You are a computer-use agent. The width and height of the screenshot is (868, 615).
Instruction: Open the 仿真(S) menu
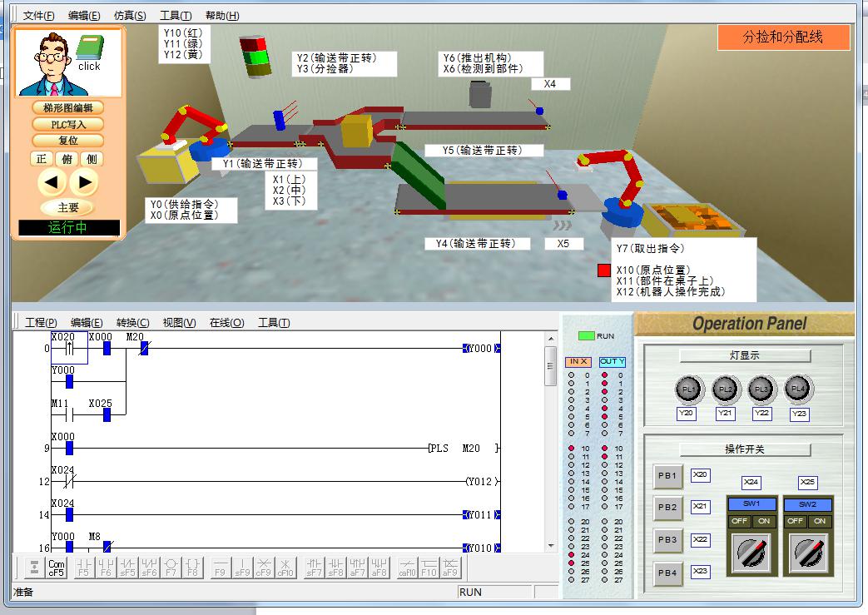(x=130, y=16)
